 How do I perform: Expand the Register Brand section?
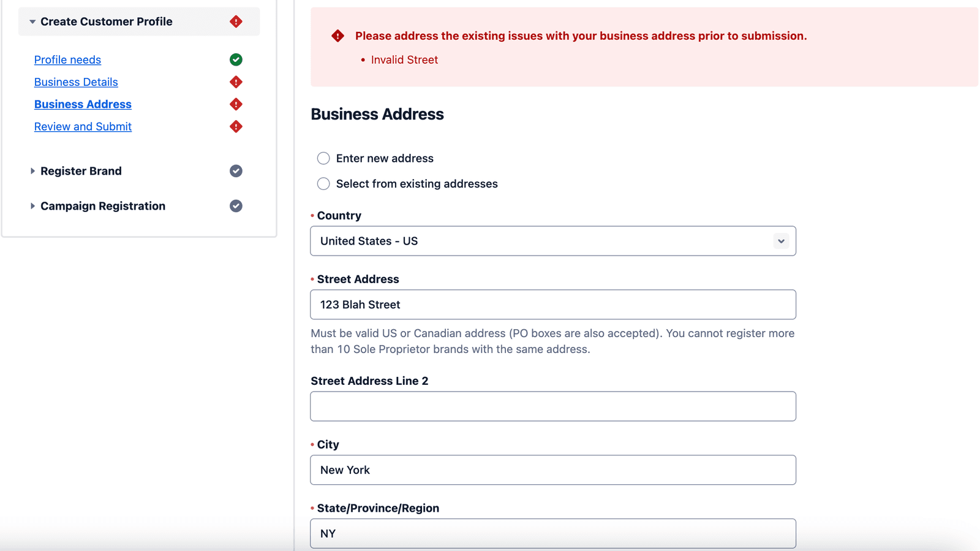(32, 171)
